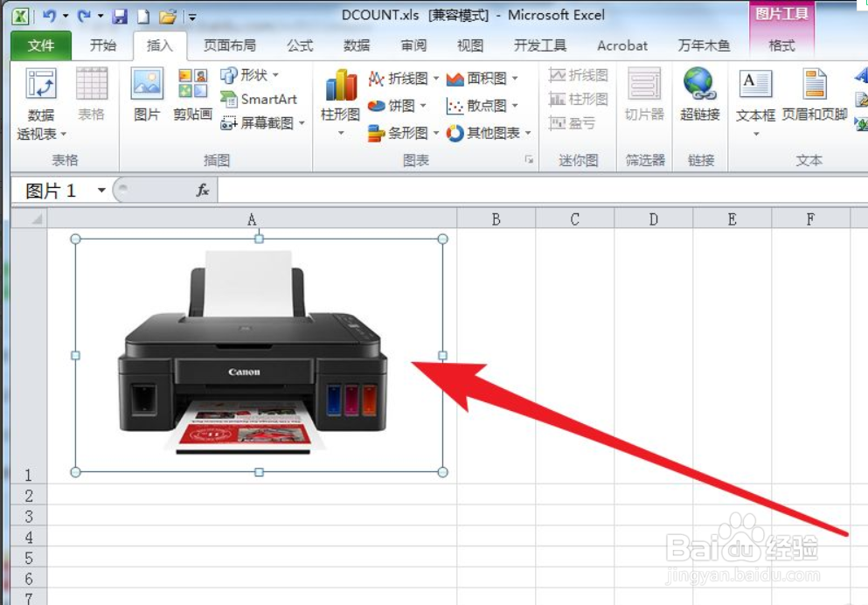The height and width of the screenshot is (605, 868).
Task: Insert a 折线图 line chart in Charts group
Action: point(403,79)
